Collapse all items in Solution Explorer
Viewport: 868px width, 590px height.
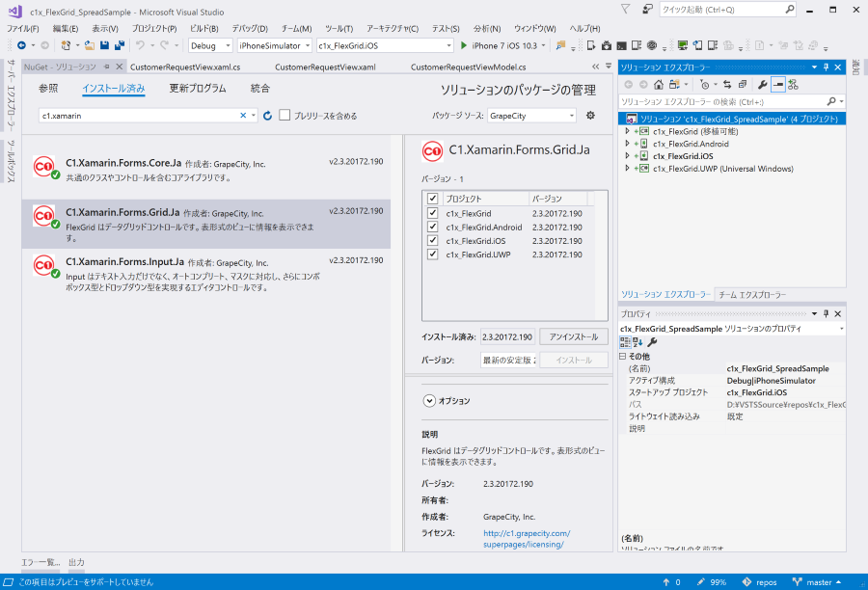[743, 85]
